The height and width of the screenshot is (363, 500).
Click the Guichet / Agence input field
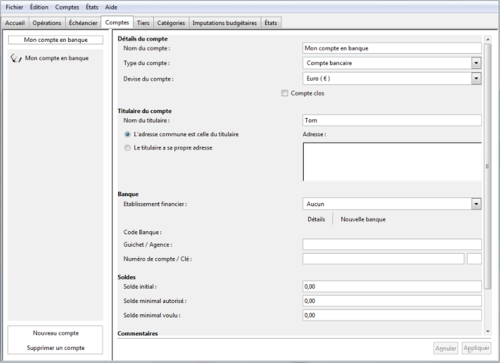click(x=392, y=244)
